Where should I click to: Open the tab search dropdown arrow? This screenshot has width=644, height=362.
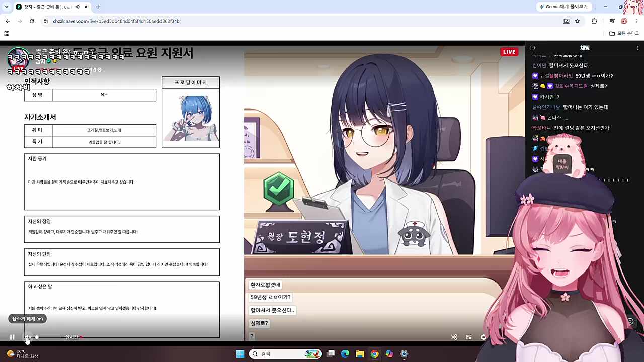pos(7,7)
